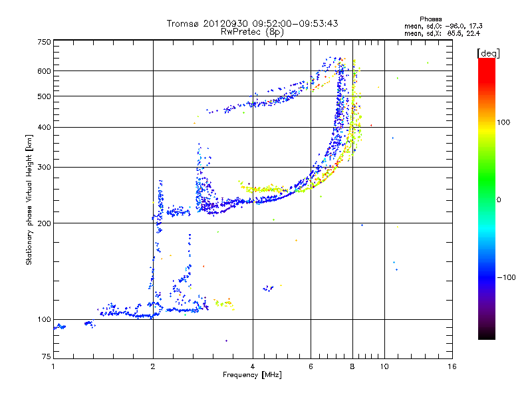Click the '1' frequency axis tick label
This screenshot has height=399, width=532.
(x=53, y=366)
